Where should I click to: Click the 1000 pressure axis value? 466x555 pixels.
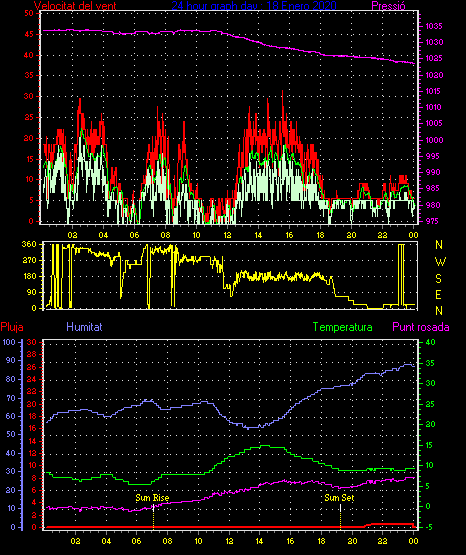pos(434,140)
